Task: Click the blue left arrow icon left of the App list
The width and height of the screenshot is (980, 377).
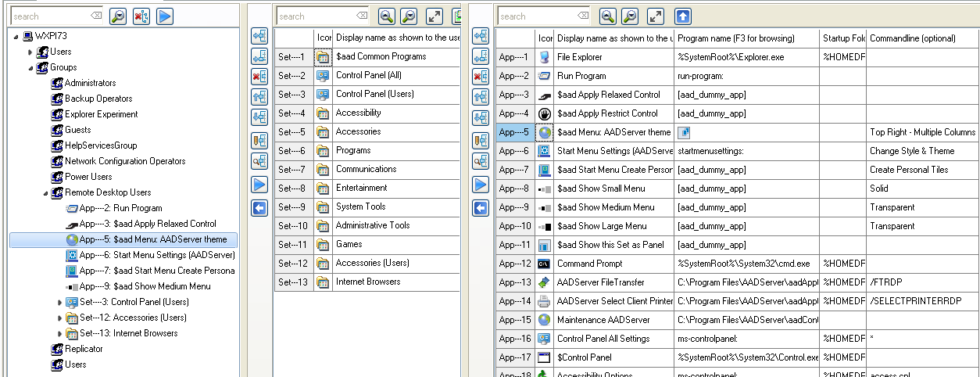Action: 481,207
